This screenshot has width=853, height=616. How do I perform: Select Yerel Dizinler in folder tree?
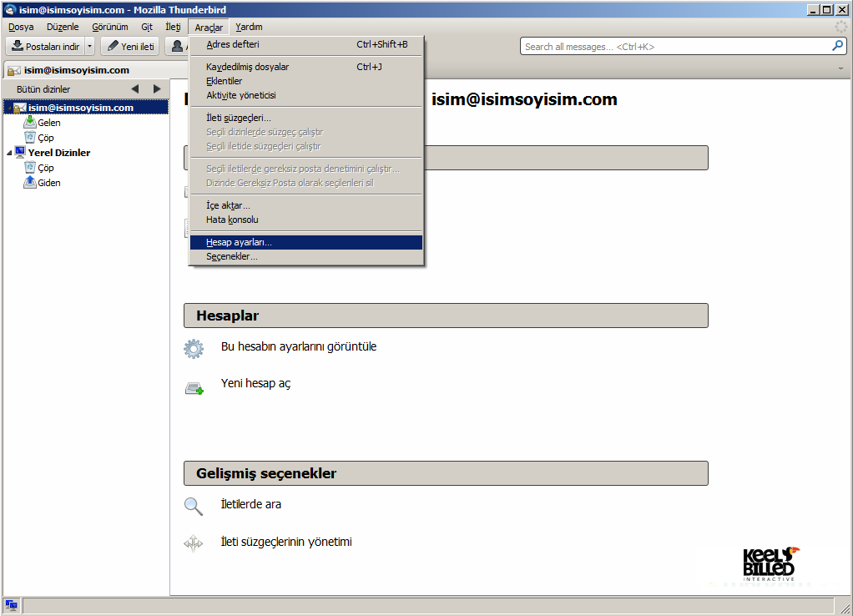coord(59,153)
